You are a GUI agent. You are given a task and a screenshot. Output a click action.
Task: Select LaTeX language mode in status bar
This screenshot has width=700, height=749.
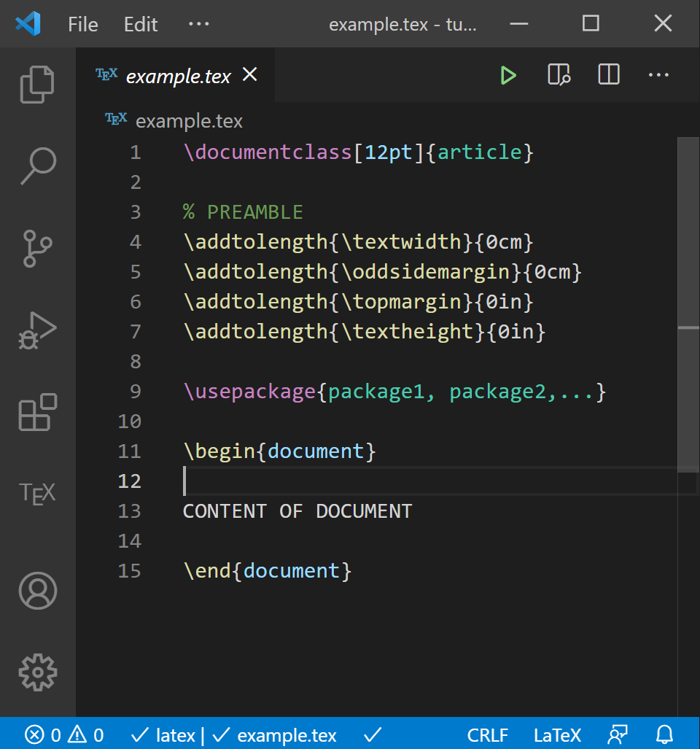(x=557, y=734)
